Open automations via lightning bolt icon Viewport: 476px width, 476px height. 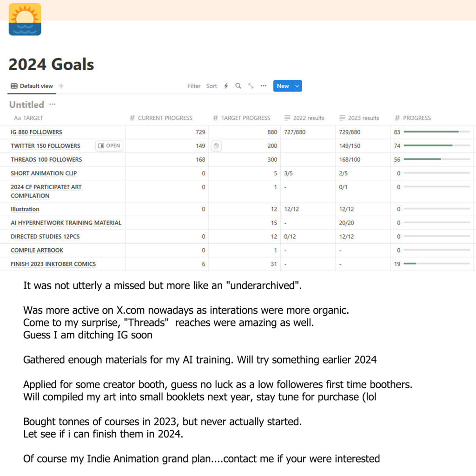coord(226,86)
